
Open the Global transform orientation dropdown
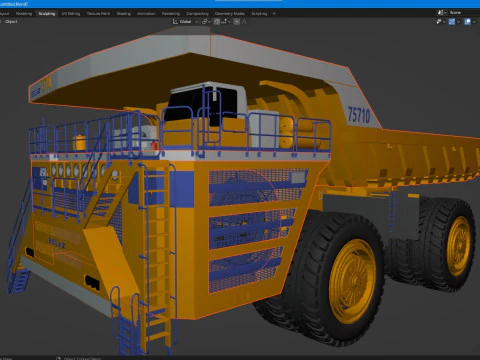(185, 22)
